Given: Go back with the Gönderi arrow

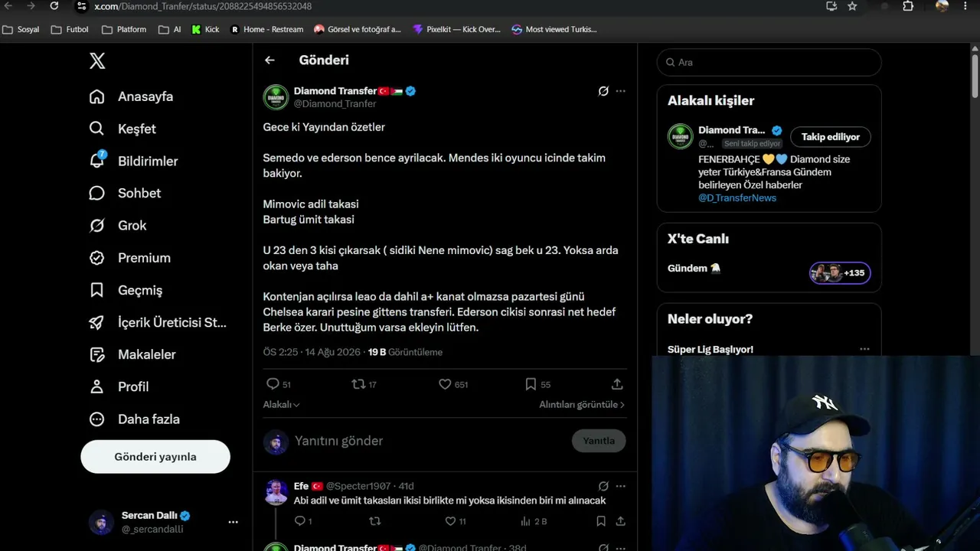Looking at the screenshot, I should (269, 60).
